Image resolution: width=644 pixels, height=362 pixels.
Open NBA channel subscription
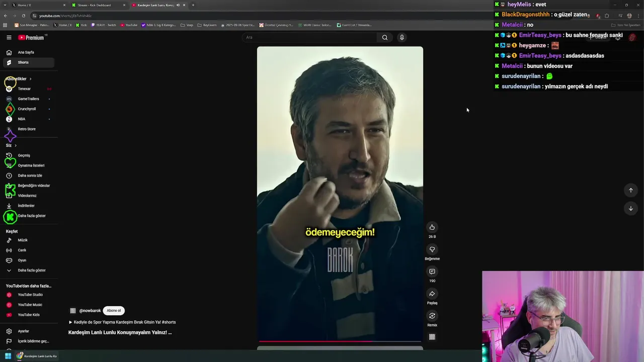tap(28, 119)
